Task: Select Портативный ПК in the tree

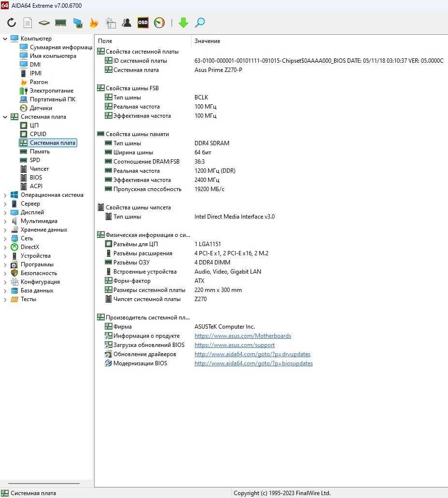Action: coord(48,99)
